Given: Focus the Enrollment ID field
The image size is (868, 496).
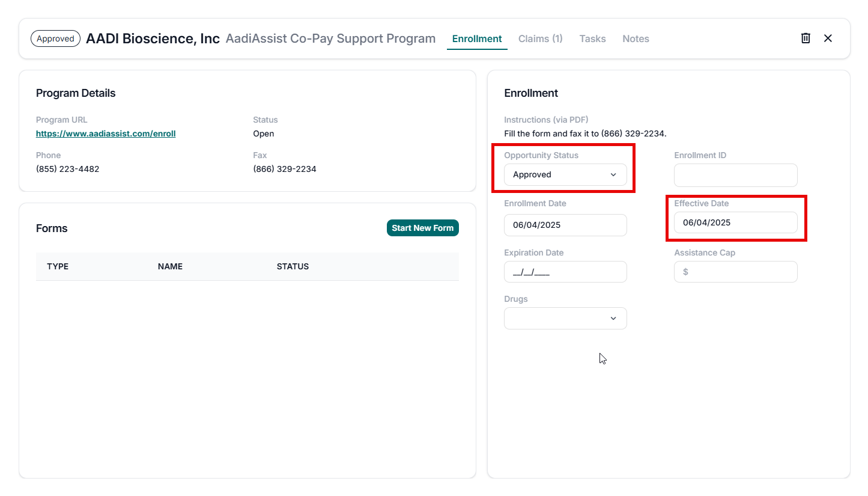Looking at the screenshot, I should coord(735,176).
